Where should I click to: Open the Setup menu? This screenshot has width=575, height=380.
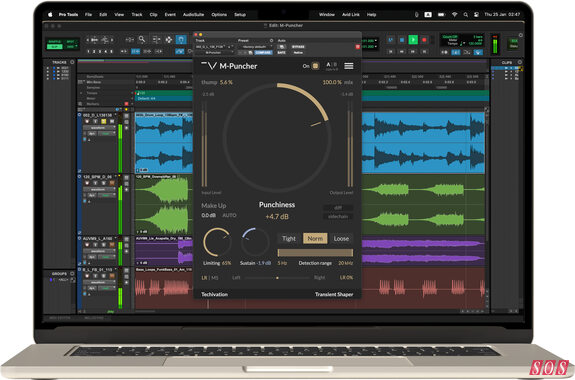240,15
